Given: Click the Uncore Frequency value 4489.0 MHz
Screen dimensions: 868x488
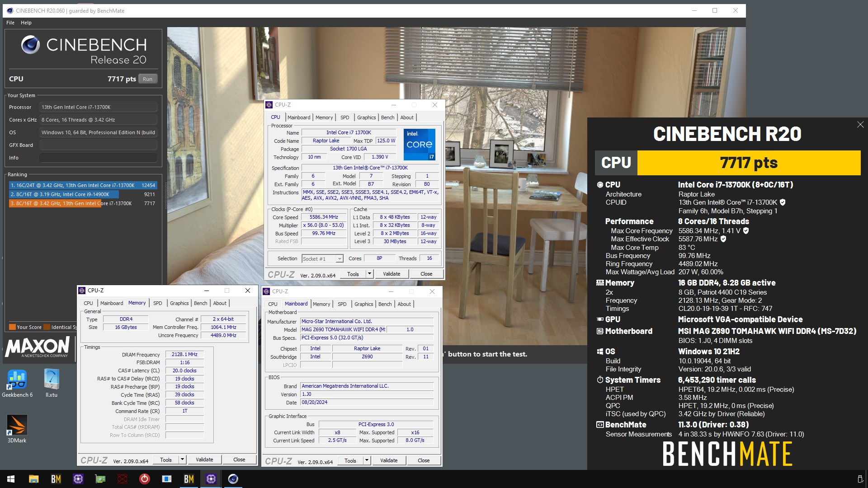Looking at the screenshot, I should point(223,335).
